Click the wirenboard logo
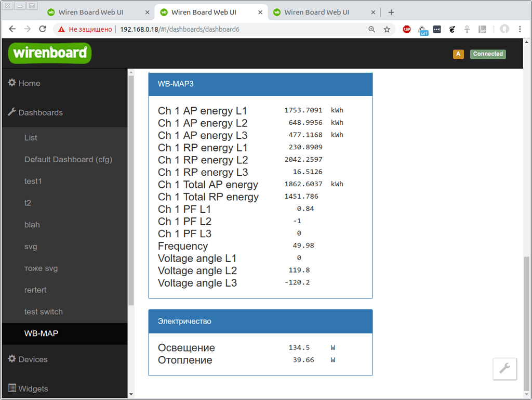Screen dimensions: 532x400 click(49, 53)
